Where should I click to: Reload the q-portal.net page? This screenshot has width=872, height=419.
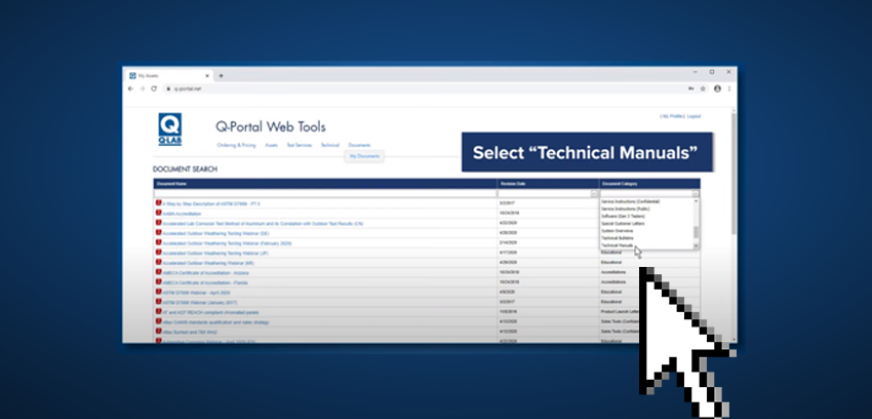(x=154, y=88)
